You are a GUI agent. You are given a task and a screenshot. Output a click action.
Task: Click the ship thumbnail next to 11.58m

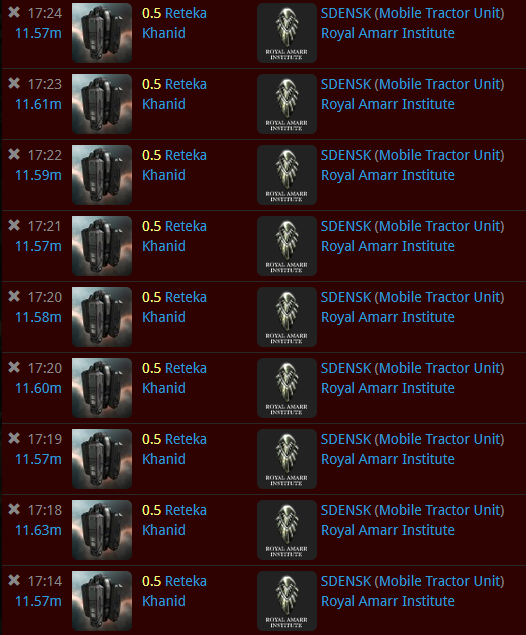[102, 317]
